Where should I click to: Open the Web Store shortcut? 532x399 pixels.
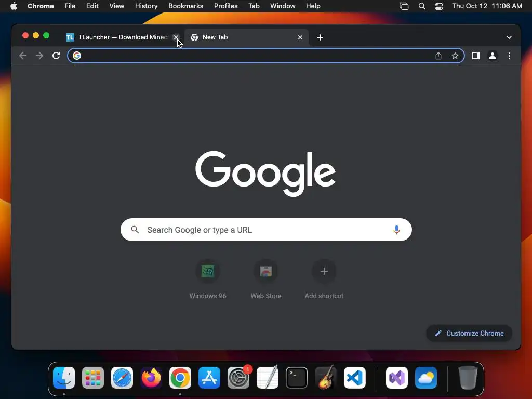pyautogui.click(x=266, y=279)
